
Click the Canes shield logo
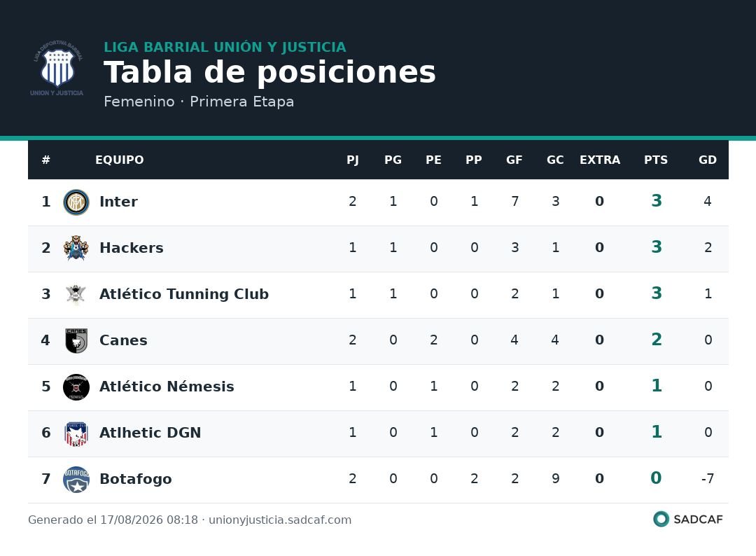click(76, 341)
